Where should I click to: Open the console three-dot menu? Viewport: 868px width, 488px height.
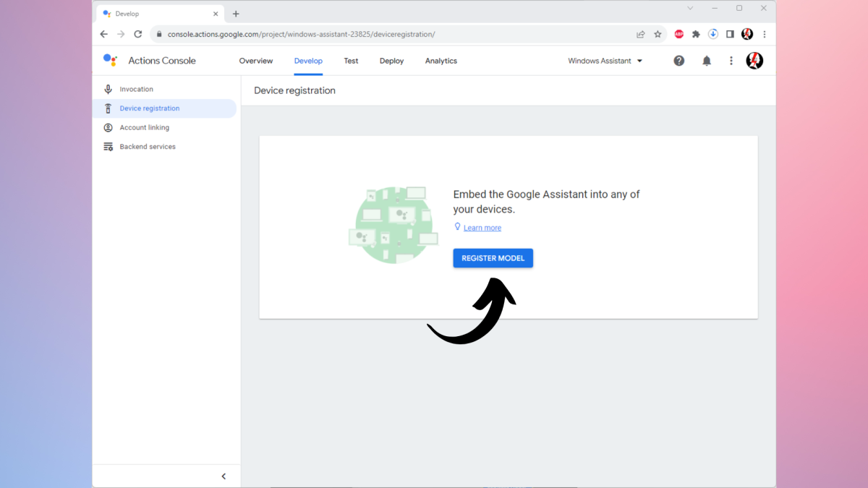tap(731, 61)
